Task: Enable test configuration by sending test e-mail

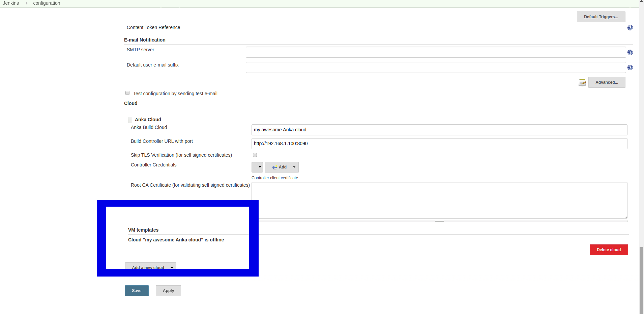Action: (127, 93)
